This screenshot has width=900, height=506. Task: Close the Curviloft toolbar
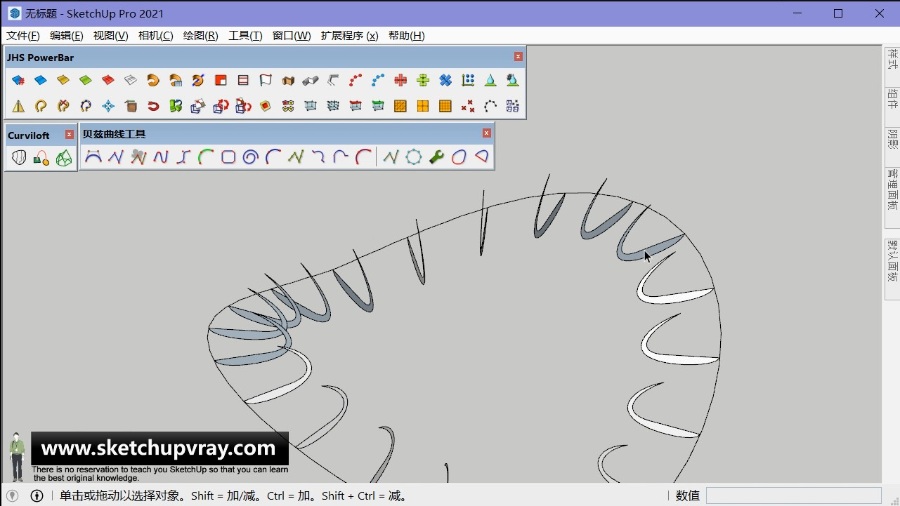click(x=69, y=134)
